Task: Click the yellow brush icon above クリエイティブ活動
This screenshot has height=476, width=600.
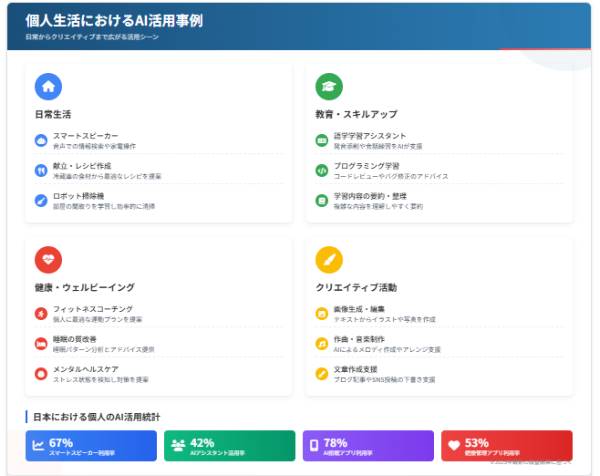Action: pyautogui.click(x=329, y=260)
